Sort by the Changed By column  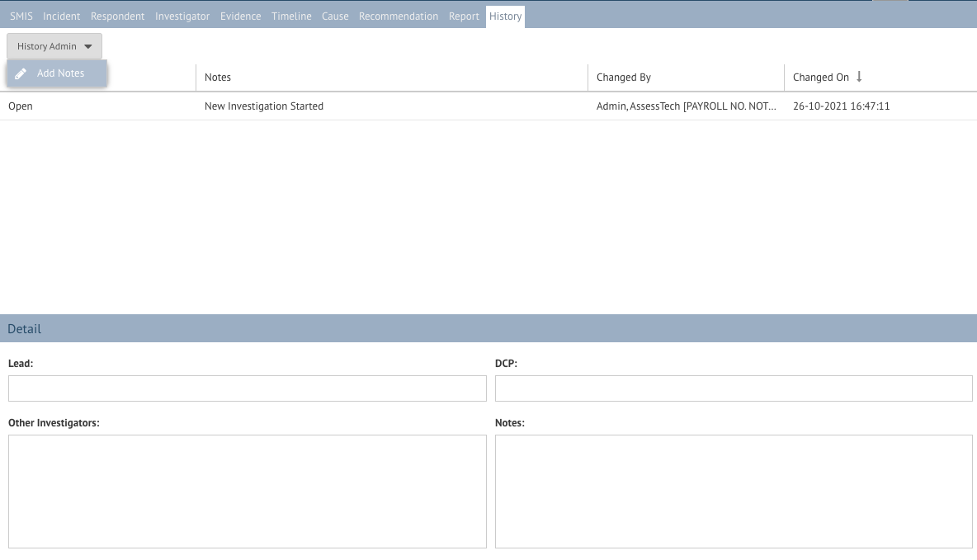pos(686,78)
